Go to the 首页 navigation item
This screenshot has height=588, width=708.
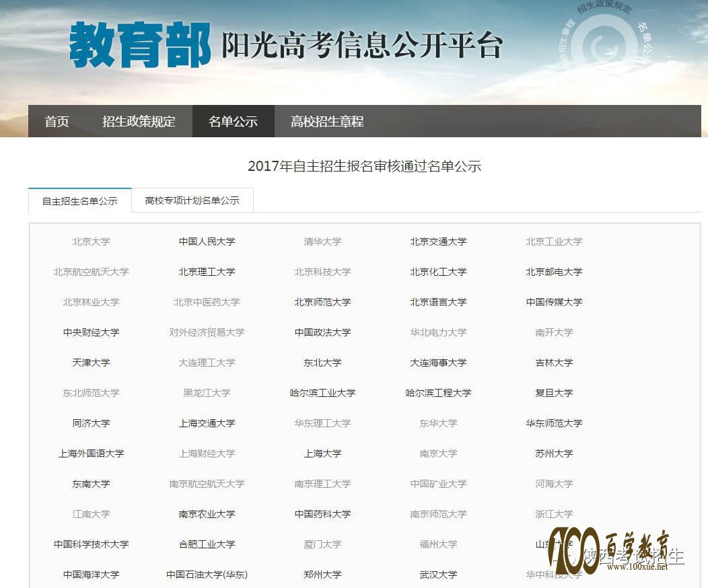click(x=57, y=121)
